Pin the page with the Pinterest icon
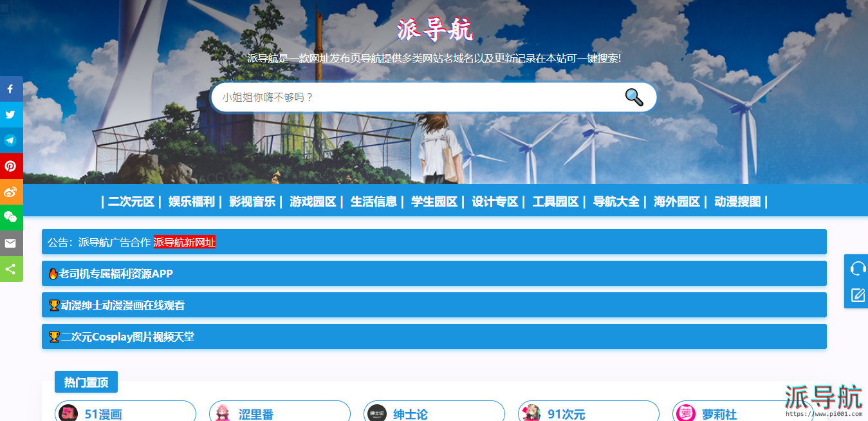Image resolution: width=868 pixels, height=421 pixels. click(x=11, y=166)
